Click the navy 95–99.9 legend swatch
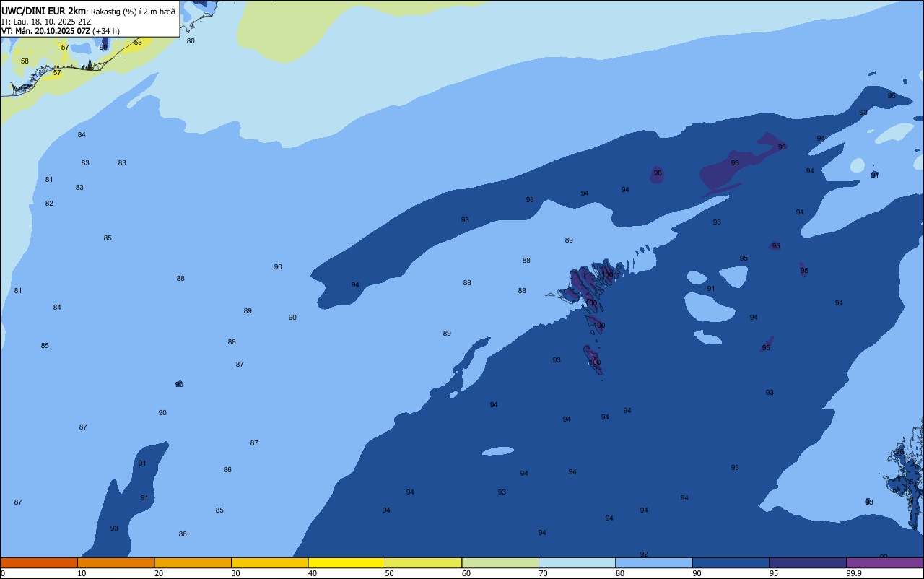924x579 pixels. point(808,562)
